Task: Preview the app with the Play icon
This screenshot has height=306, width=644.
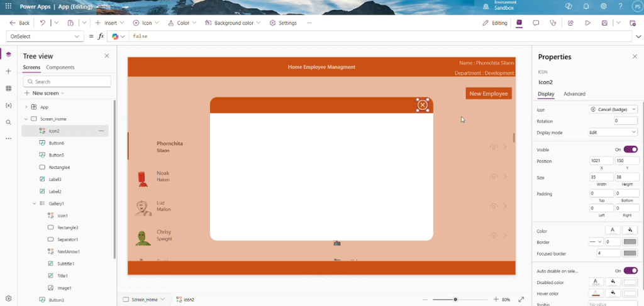Action: pyautogui.click(x=588, y=23)
